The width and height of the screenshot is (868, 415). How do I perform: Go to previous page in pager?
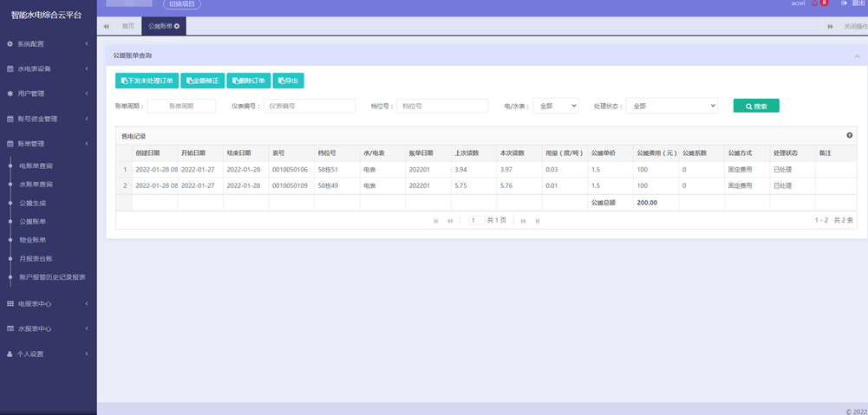tap(450, 221)
